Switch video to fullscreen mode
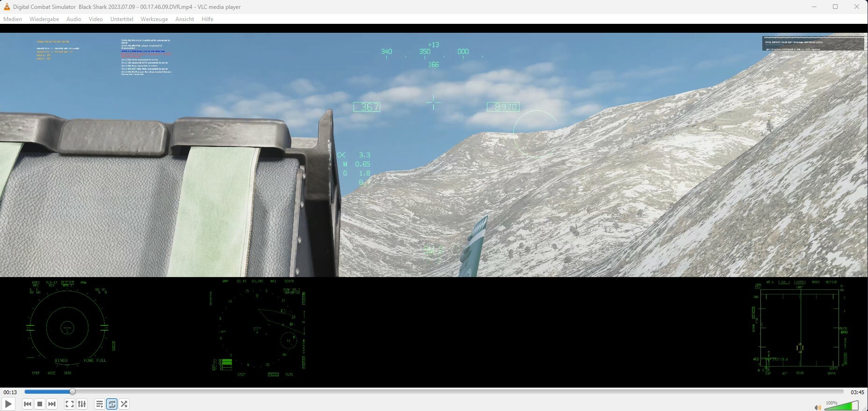868x411 pixels. click(70, 404)
